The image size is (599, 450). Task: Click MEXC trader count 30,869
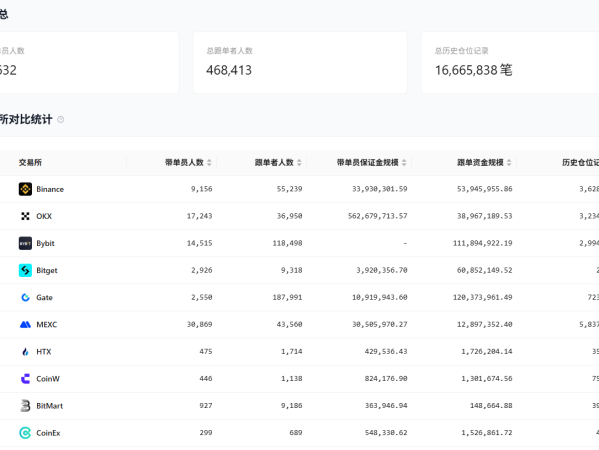click(199, 324)
